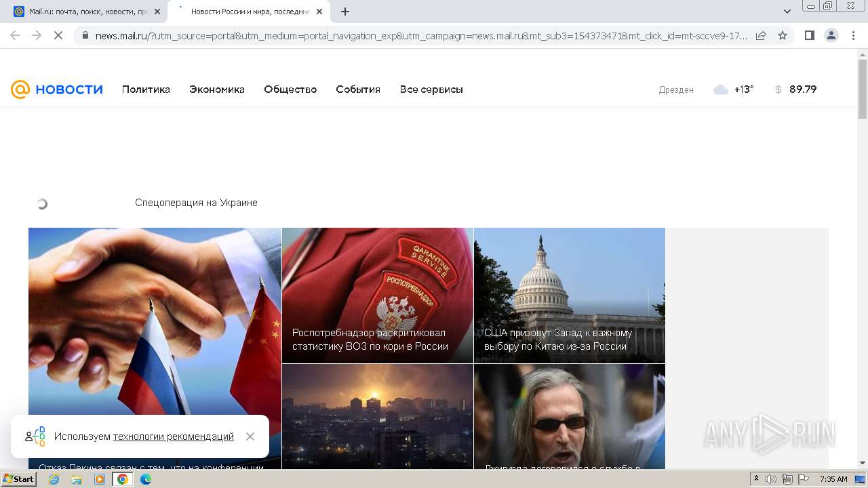Click the recommendations notice people icon
The width and height of the screenshot is (868, 488).
[35, 436]
